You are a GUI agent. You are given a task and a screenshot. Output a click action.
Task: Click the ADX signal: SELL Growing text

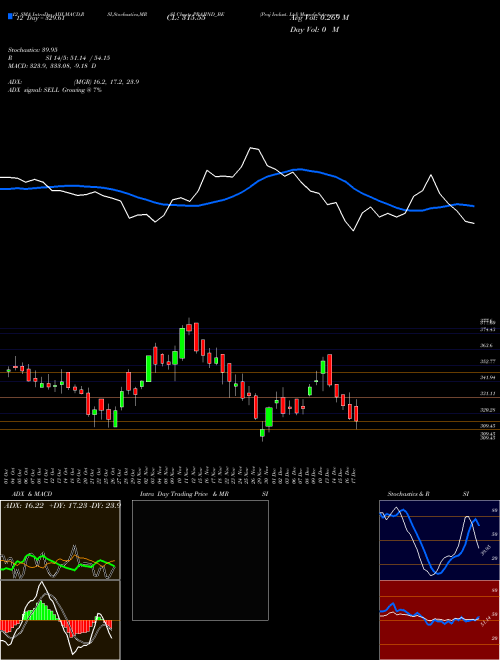coord(55,90)
